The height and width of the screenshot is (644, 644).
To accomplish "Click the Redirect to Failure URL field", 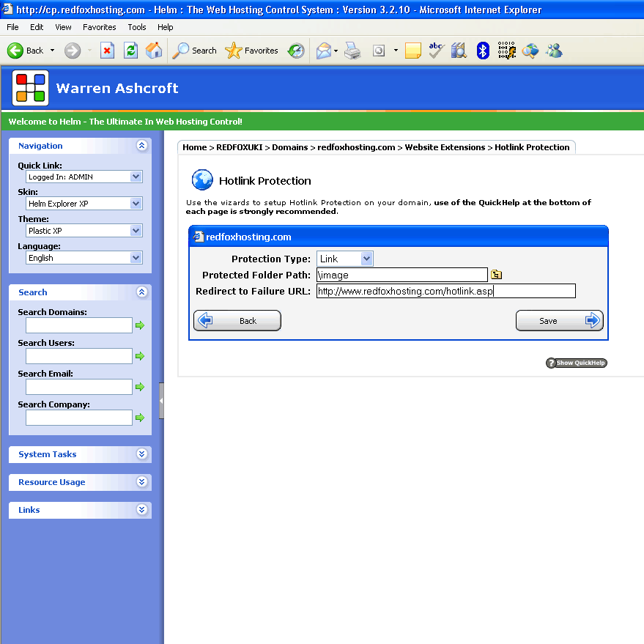I will [446, 291].
